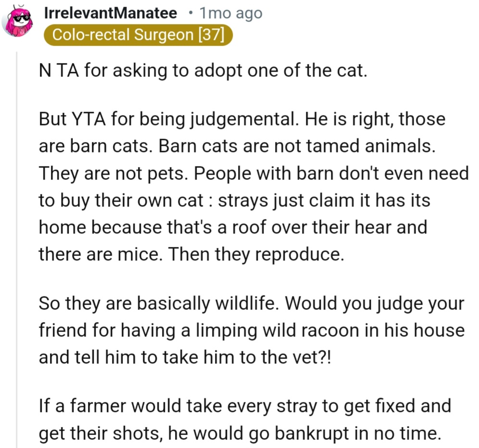Select the word 'YTA' in the second paragraph
This screenshot has height=448, width=479.
tap(88, 119)
